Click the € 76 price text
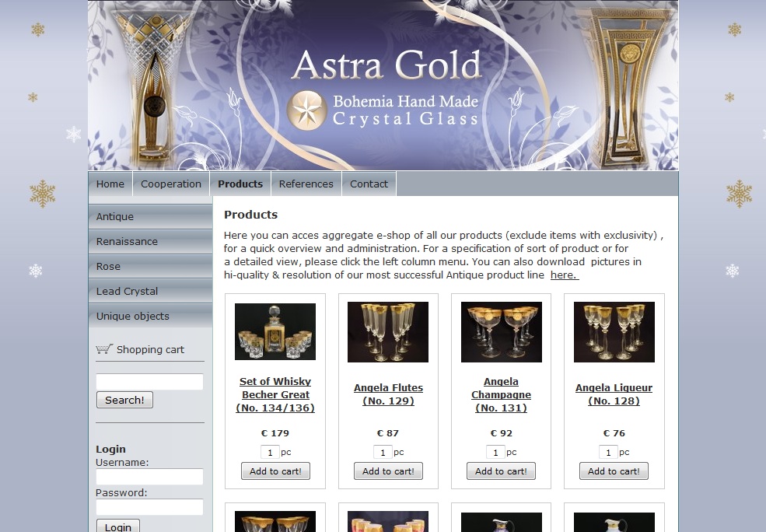Image resolution: width=766 pixels, height=532 pixels. [x=614, y=432]
